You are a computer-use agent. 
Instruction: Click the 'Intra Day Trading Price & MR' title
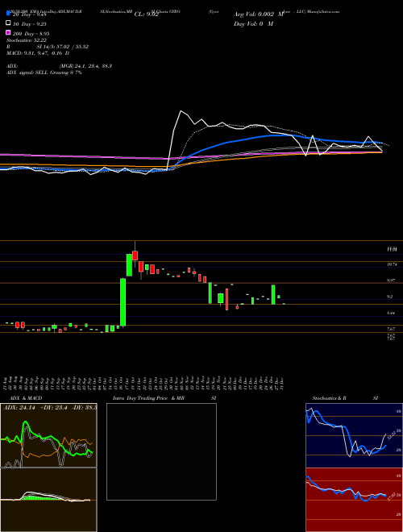[x=148, y=398]
